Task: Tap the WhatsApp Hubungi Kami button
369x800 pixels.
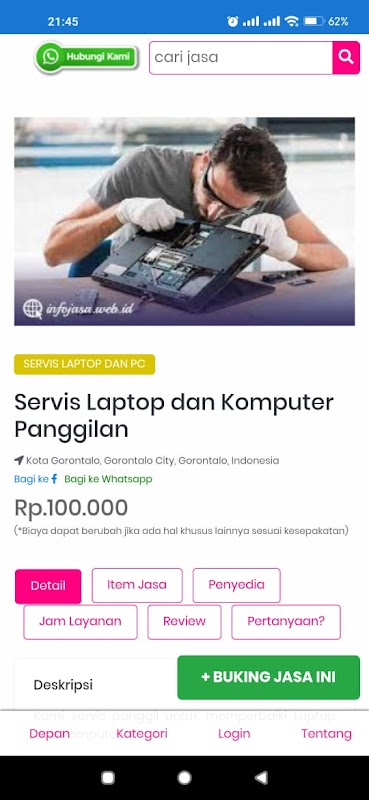Action: [86, 57]
